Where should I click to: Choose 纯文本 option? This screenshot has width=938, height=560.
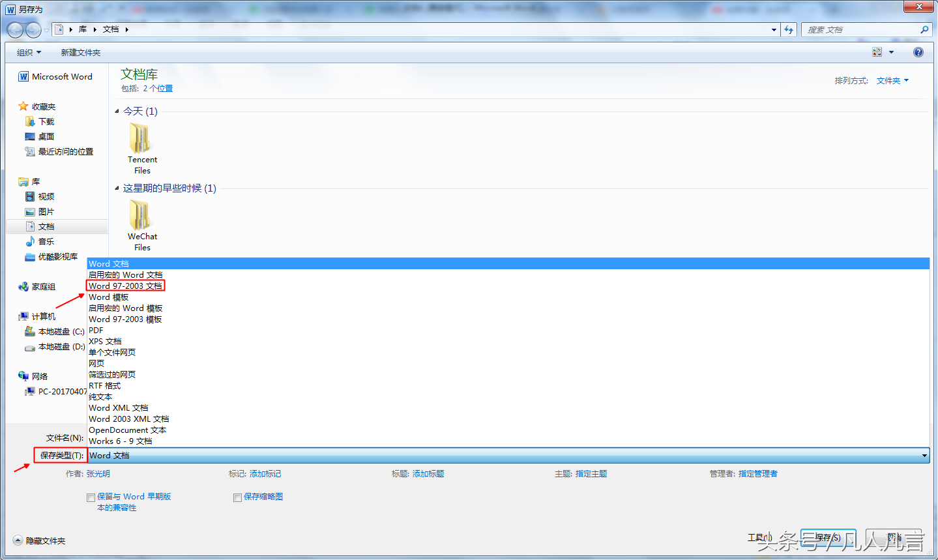(508, 396)
